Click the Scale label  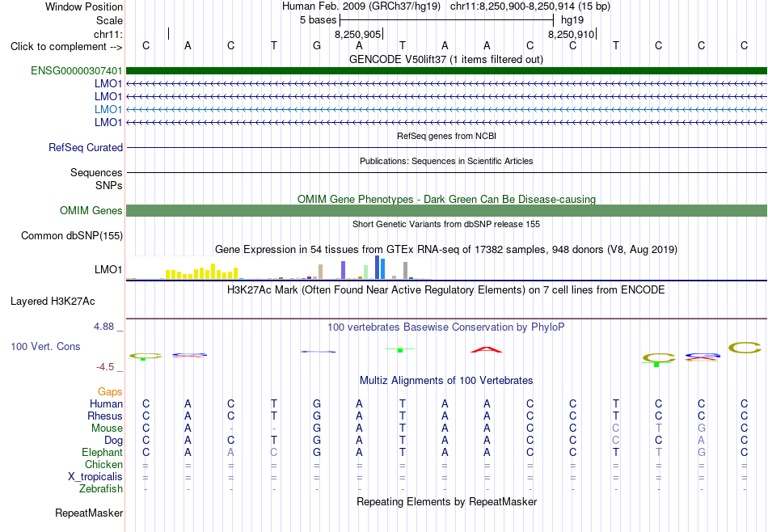[x=109, y=20]
